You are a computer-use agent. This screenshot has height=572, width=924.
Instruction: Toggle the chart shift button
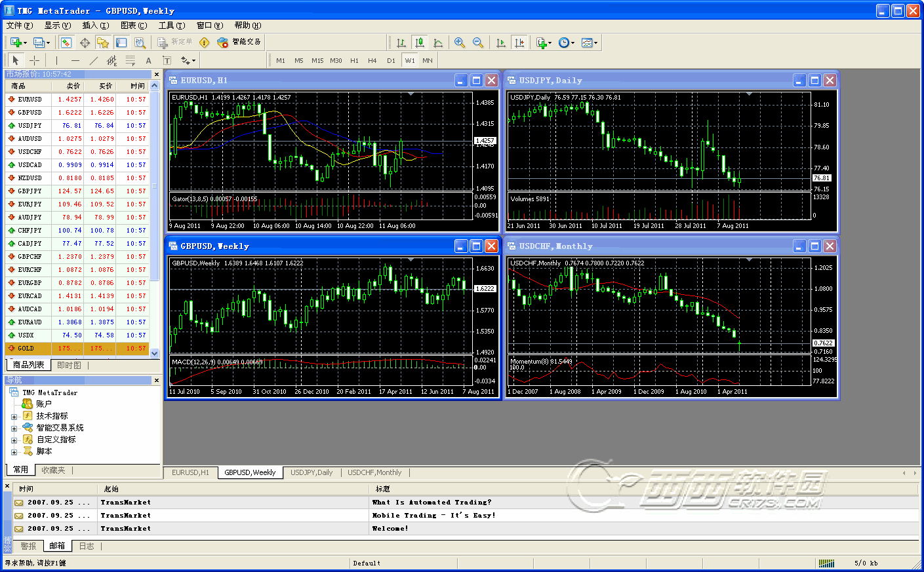(519, 43)
